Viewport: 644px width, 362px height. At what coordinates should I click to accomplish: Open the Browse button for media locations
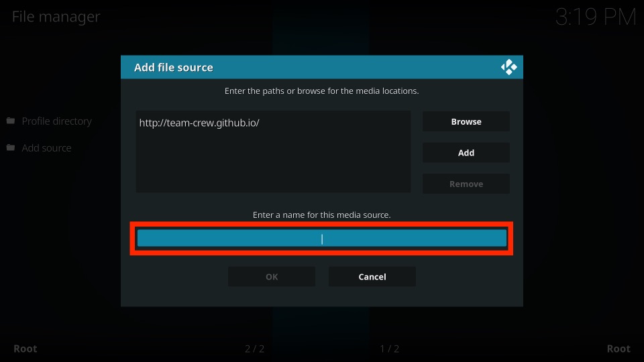pyautogui.click(x=466, y=121)
